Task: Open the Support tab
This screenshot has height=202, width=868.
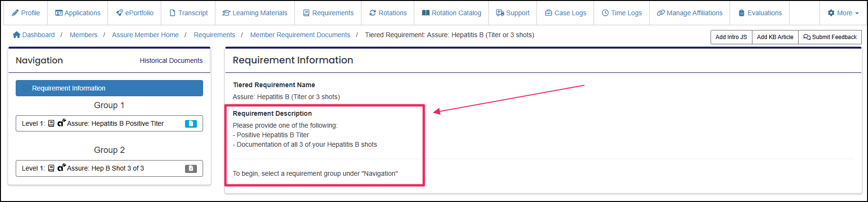Action: click(513, 13)
